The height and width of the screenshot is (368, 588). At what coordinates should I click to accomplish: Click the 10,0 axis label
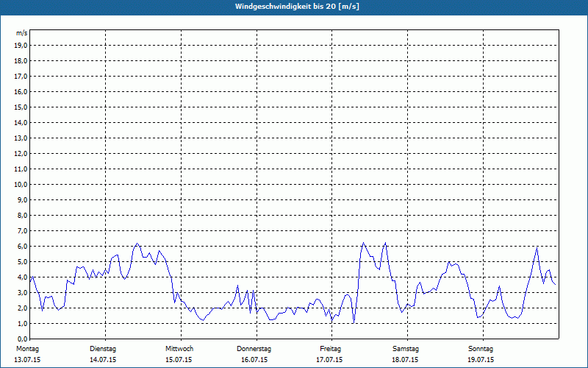(x=21, y=185)
